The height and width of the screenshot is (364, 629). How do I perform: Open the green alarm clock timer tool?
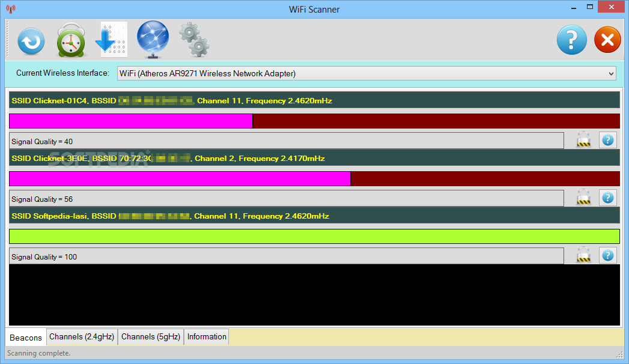(71, 40)
